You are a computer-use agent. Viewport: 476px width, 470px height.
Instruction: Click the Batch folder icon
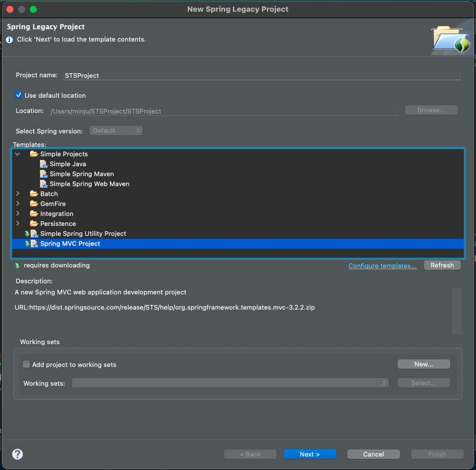[34, 194]
